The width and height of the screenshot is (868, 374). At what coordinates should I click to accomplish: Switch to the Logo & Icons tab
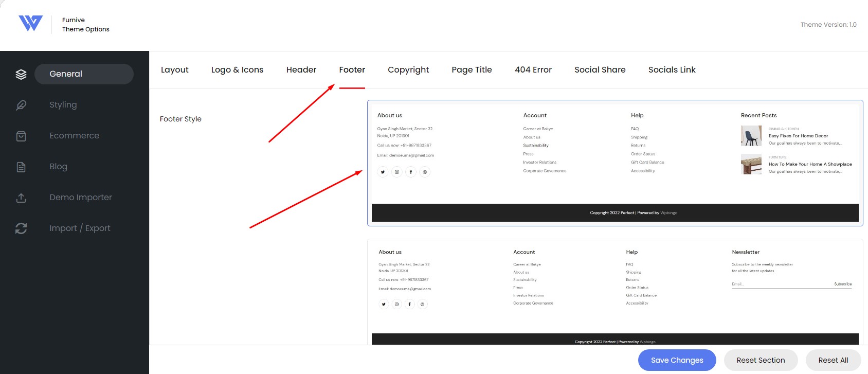tap(237, 70)
